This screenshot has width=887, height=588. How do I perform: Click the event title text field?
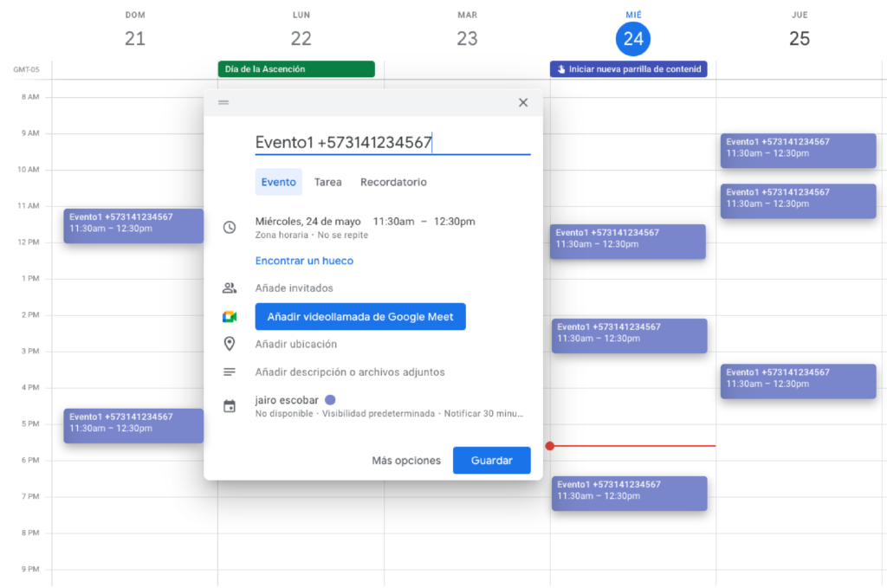pyautogui.click(x=392, y=143)
